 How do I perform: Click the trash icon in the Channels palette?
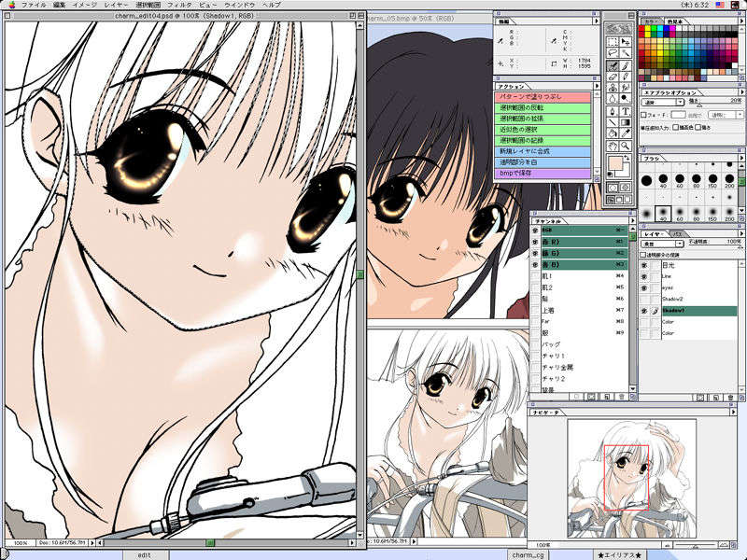[622, 396]
